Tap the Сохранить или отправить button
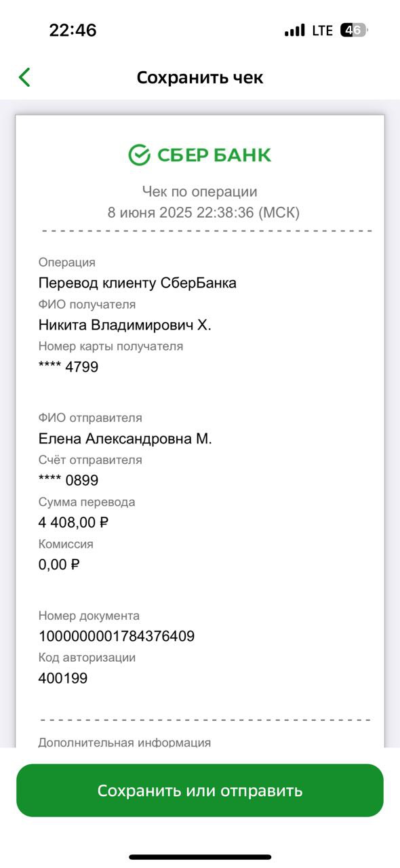This screenshot has height=868, width=400. click(200, 790)
